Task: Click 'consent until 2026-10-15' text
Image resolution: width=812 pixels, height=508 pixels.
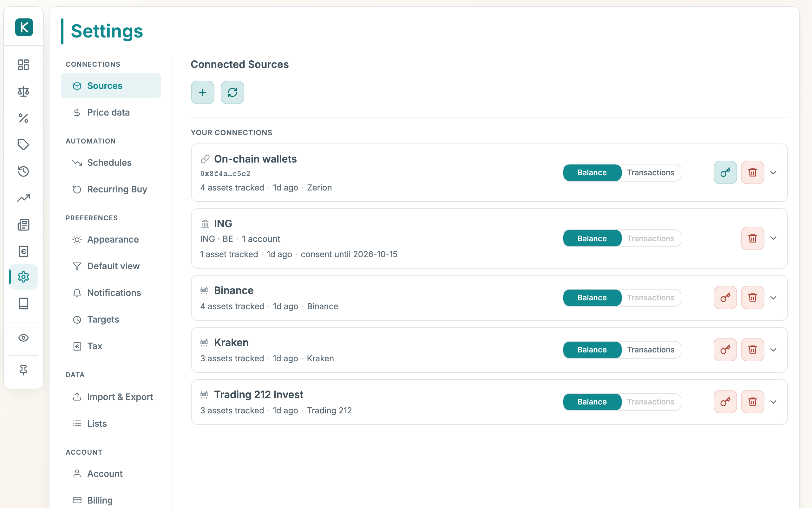Action: pyautogui.click(x=349, y=254)
